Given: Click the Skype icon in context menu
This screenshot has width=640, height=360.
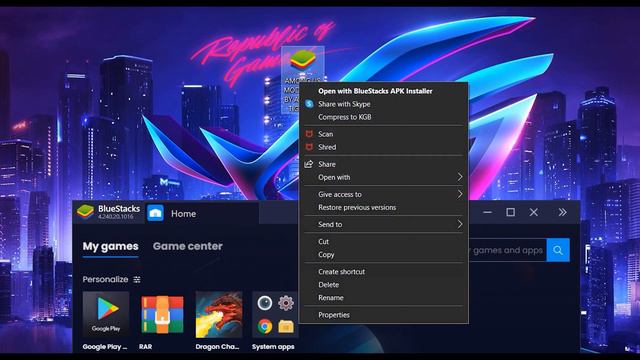Looking at the screenshot, I should click(309, 104).
